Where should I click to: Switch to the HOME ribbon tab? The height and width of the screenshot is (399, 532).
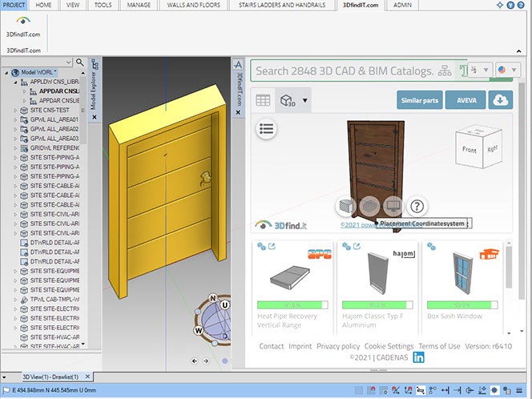coord(43,5)
